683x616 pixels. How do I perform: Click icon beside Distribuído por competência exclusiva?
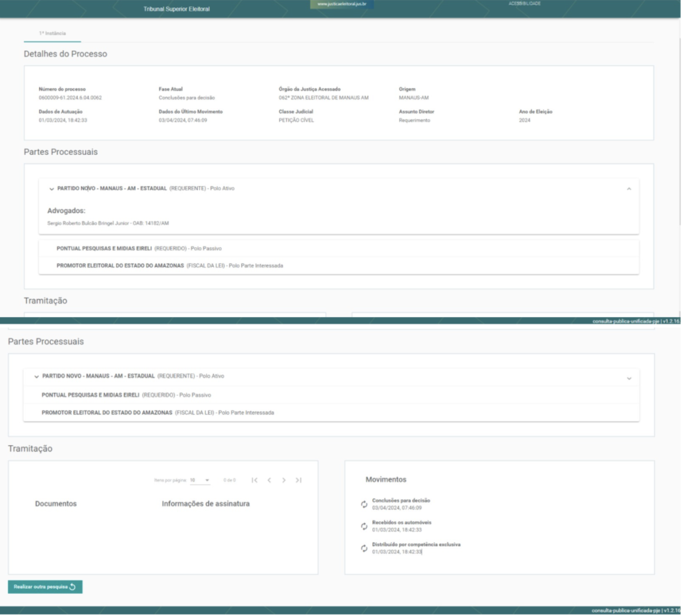[x=364, y=549]
